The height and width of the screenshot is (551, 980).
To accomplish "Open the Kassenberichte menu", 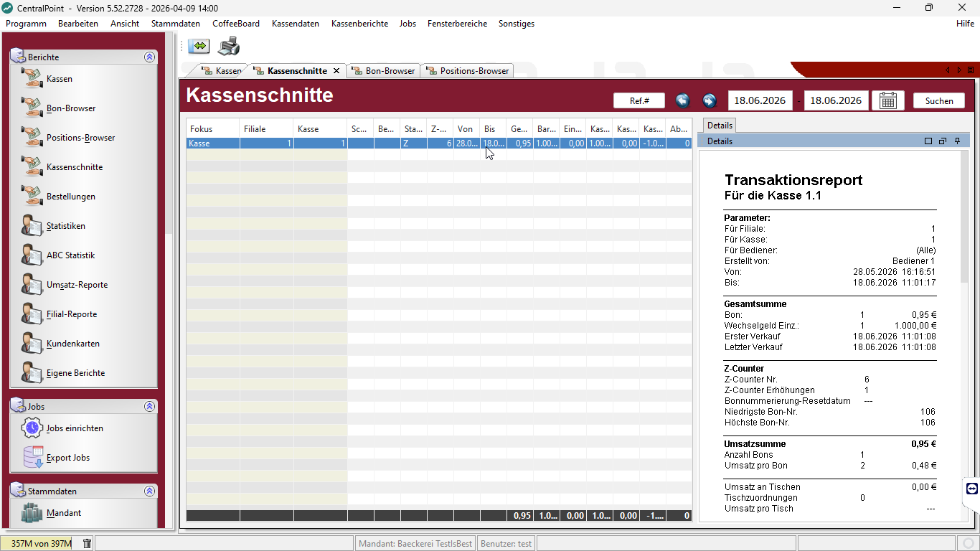I will coord(359,24).
